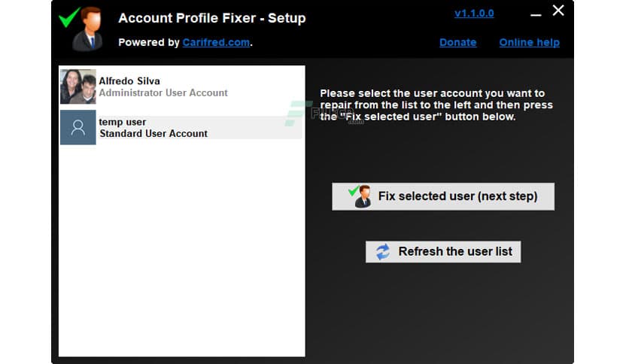
Task: Select Alfredo Silva's profile photo thumbnail
Action: coord(78,86)
